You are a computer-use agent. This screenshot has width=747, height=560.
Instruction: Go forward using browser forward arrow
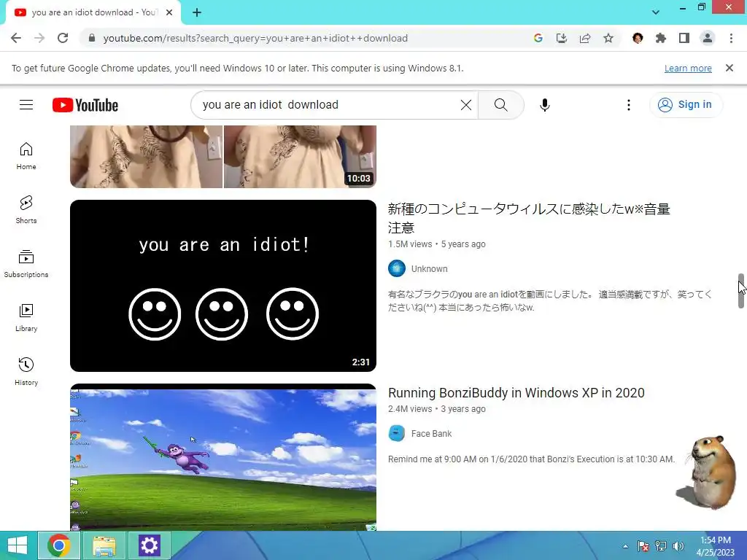pos(39,38)
